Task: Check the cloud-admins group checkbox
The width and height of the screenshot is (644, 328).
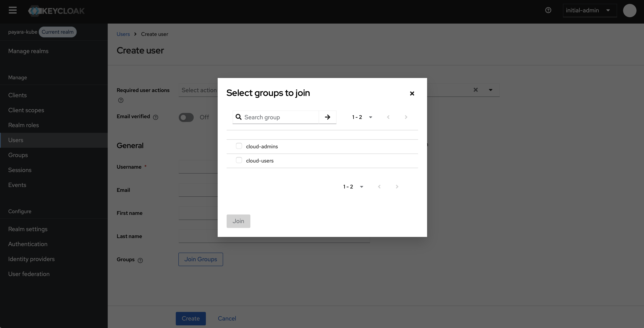Action: [239, 146]
